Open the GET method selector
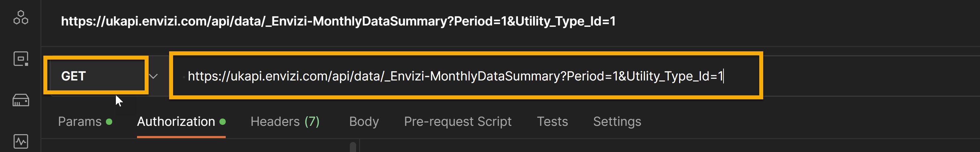The image size is (980, 152). pos(96,76)
